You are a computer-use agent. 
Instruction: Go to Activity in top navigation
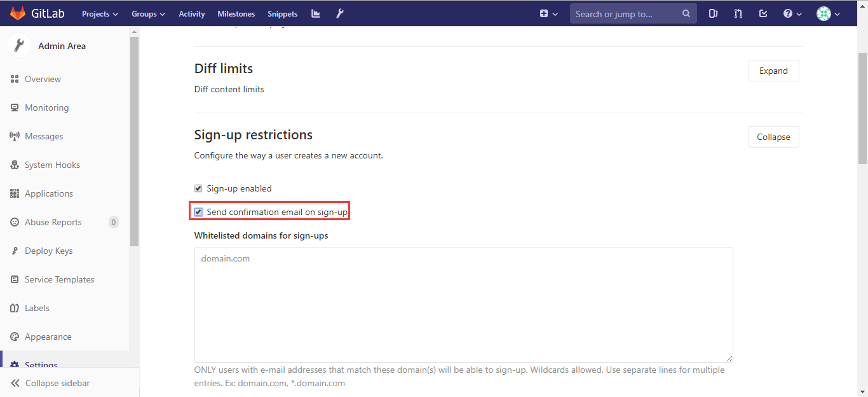(192, 13)
